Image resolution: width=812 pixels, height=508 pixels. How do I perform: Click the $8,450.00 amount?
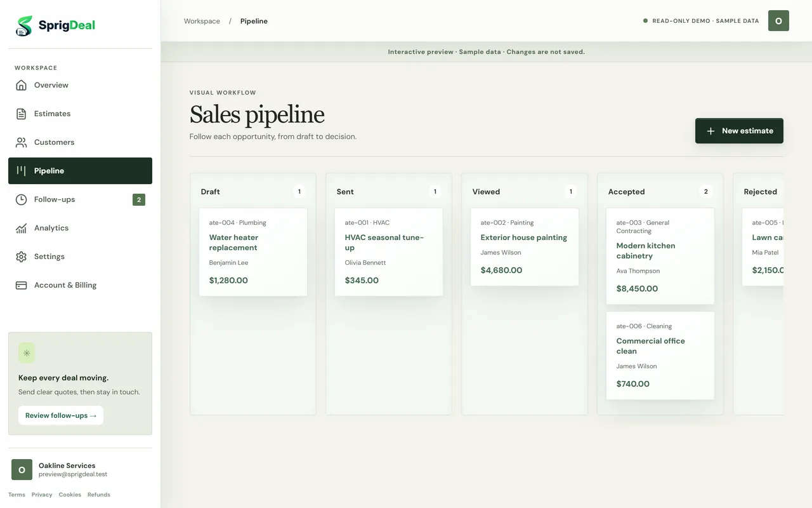pyautogui.click(x=637, y=288)
